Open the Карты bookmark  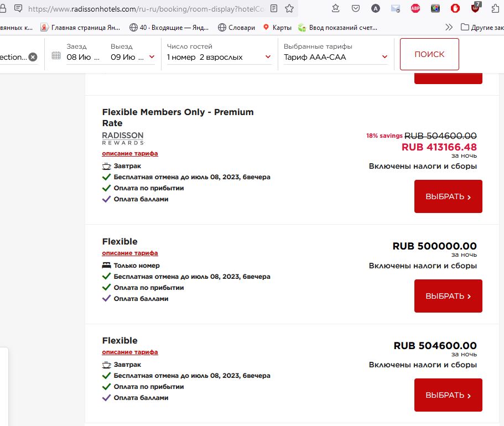[277, 28]
